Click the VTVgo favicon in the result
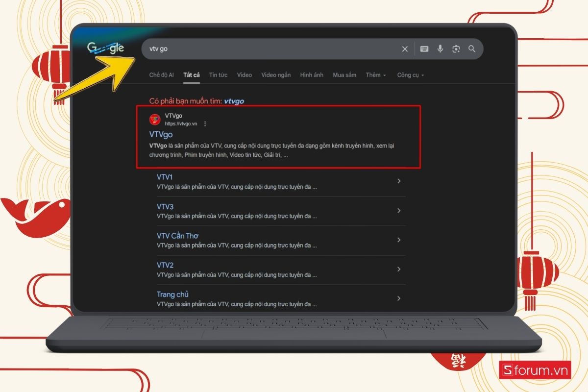 (x=154, y=119)
